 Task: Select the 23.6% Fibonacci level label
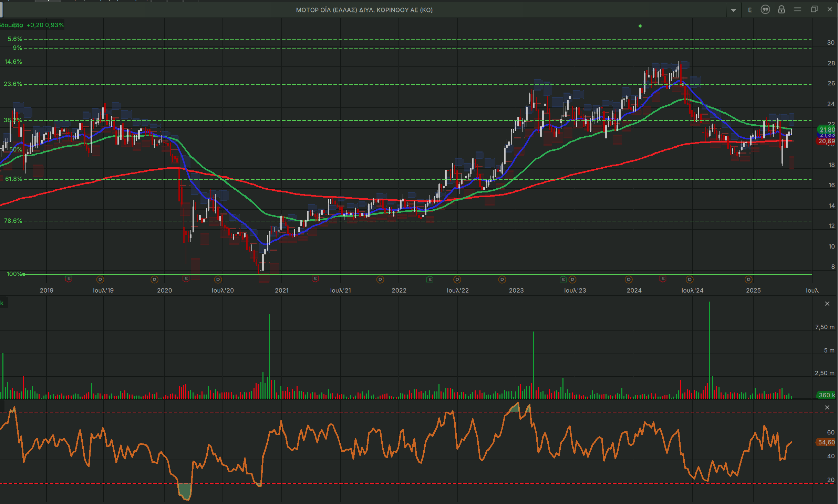(13, 84)
